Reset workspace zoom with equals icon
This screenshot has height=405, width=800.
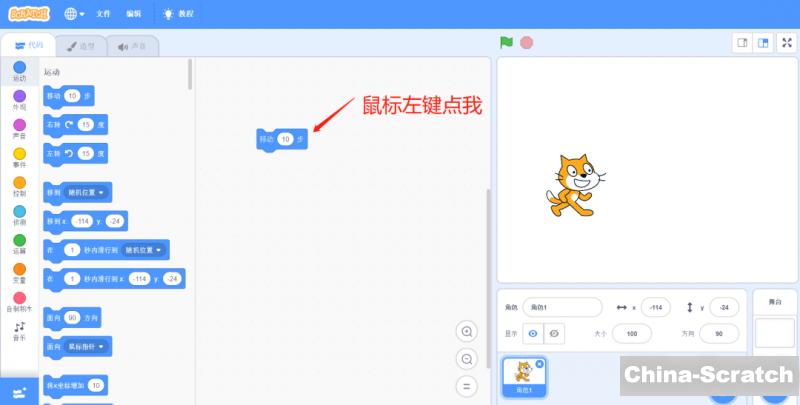pos(466,386)
